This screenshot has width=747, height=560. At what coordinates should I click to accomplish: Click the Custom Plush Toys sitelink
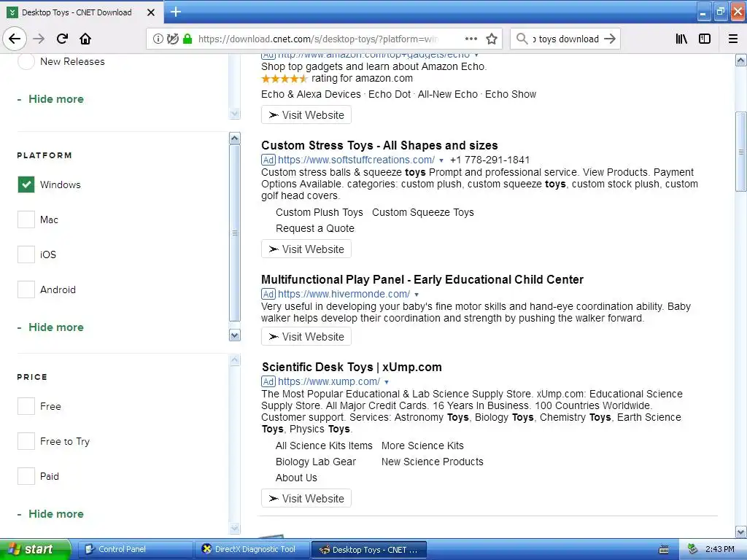click(320, 212)
